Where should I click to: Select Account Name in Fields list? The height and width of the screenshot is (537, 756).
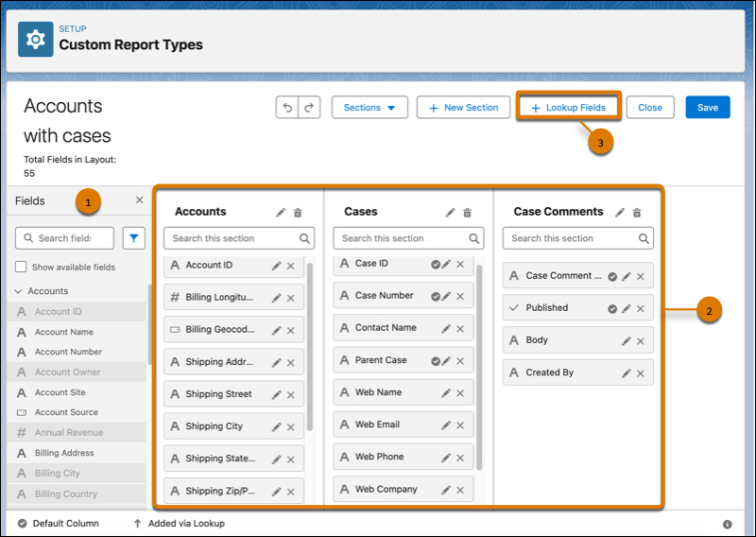pos(63,332)
